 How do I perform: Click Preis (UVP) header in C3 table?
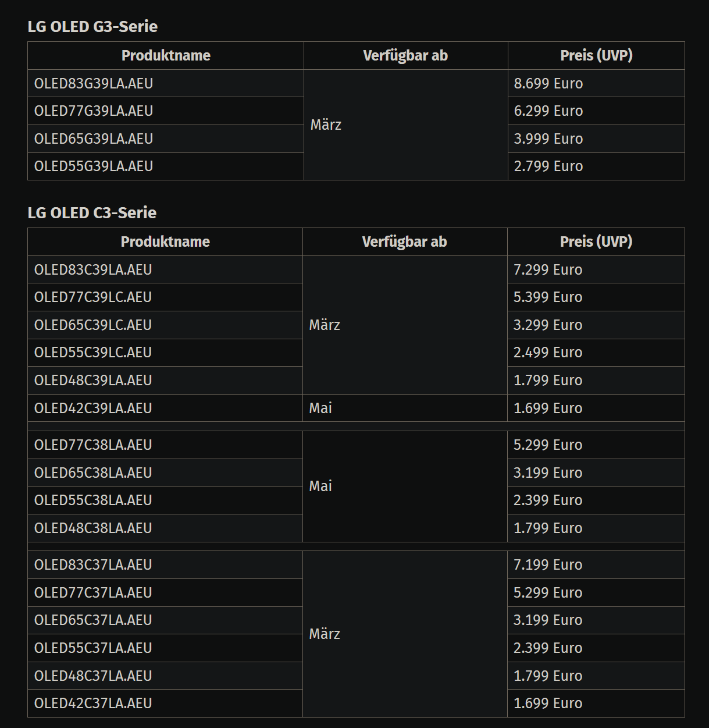tap(596, 242)
